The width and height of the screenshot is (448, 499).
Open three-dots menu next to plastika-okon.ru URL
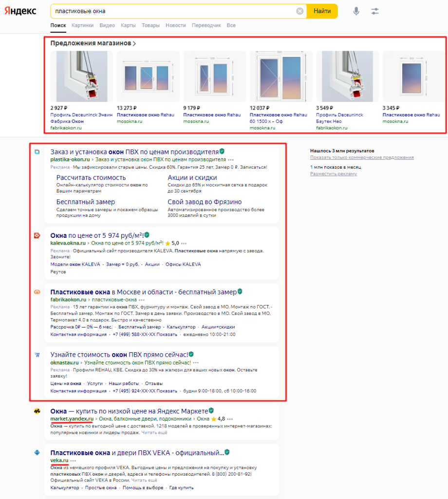click(x=231, y=160)
